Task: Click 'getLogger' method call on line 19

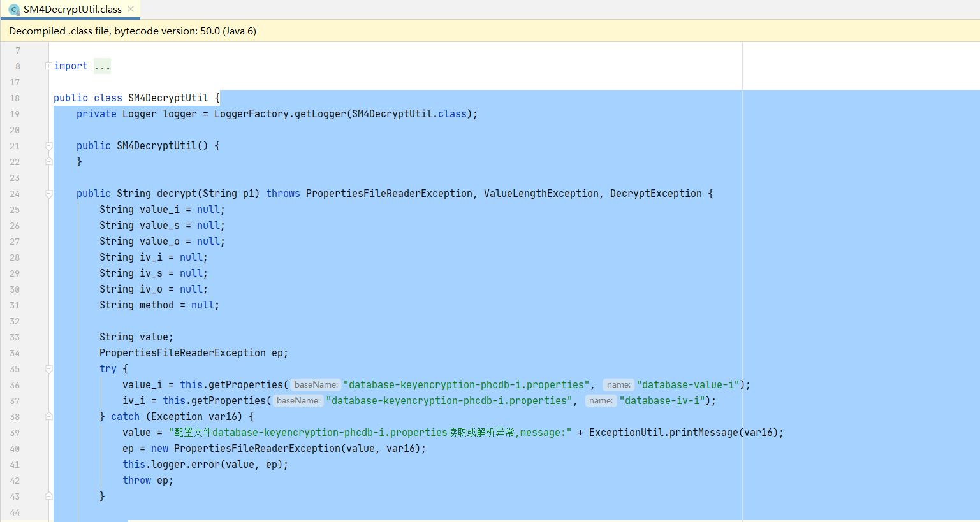Action: click(320, 114)
